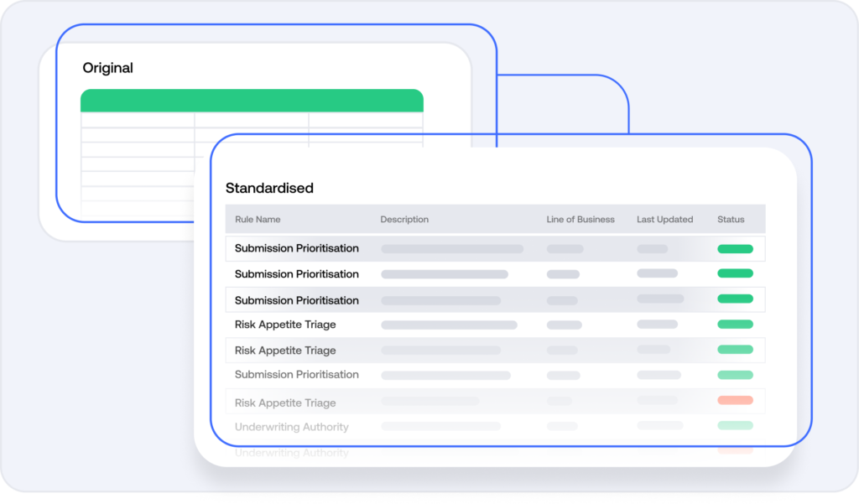The height and width of the screenshot is (504, 859).
Task: Switch to the Original card
Action: click(108, 68)
